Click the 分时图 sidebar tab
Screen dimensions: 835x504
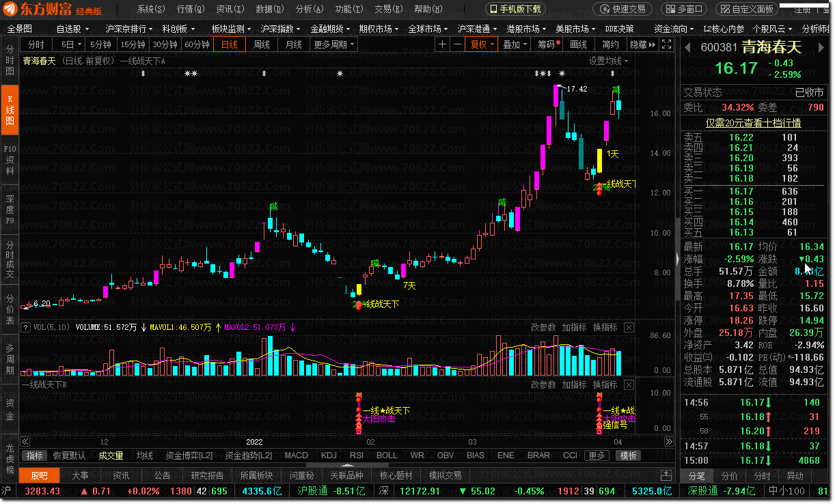(x=10, y=61)
